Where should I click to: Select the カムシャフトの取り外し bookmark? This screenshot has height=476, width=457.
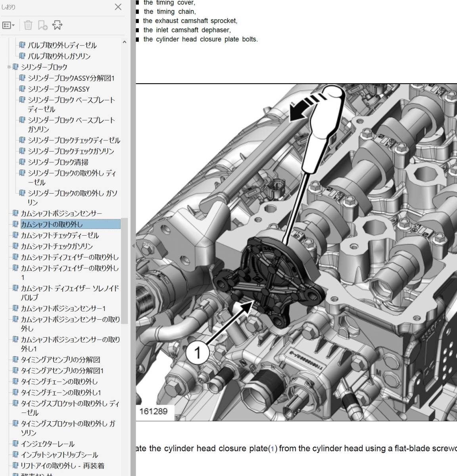pos(52,224)
